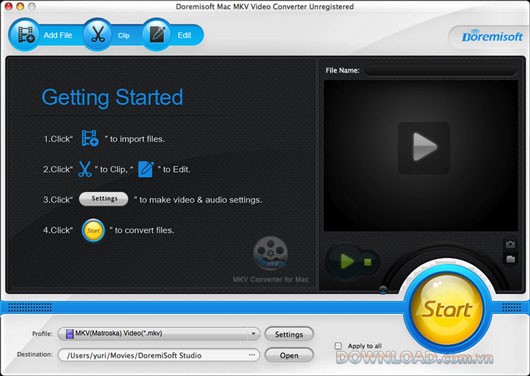Take a snapshot with the camera icon
The height and width of the screenshot is (376, 530).
(x=510, y=244)
